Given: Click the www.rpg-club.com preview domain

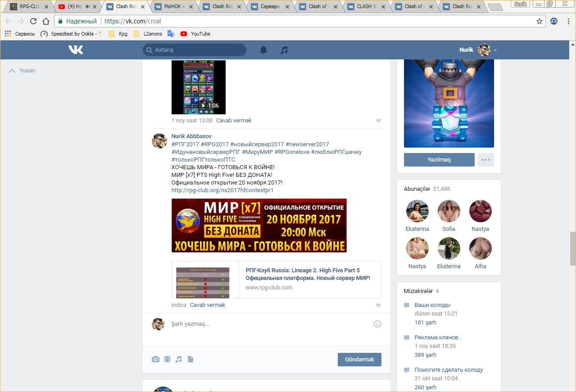Looking at the screenshot, I should [x=269, y=288].
